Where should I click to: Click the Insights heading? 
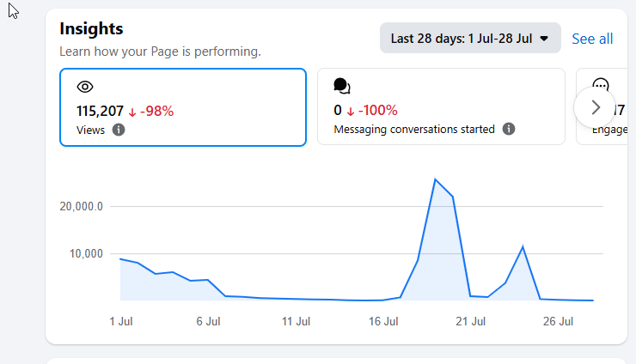pos(91,29)
